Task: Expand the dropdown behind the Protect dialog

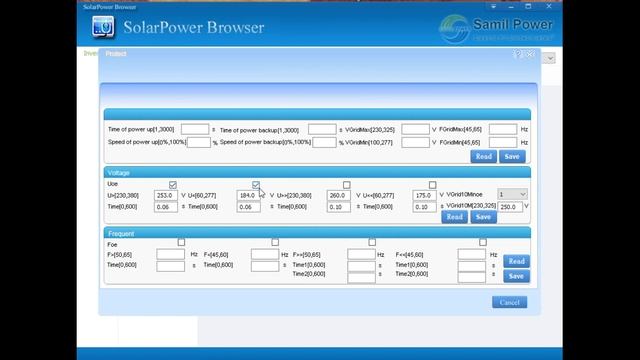Action: point(550,58)
